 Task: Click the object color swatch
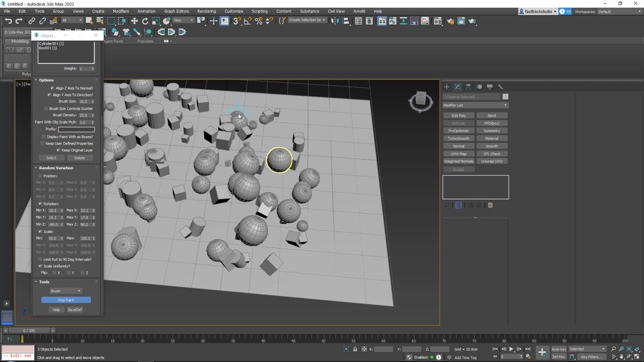pos(505,97)
